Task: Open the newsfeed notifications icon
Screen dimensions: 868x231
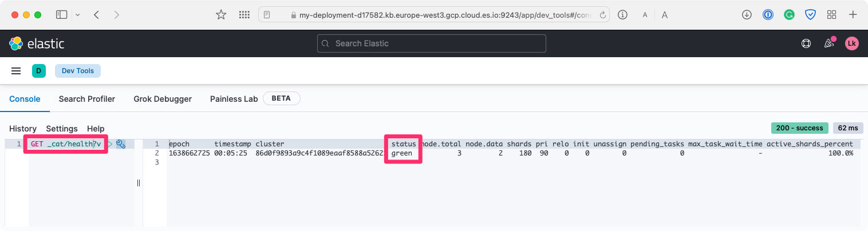Action: [828, 43]
